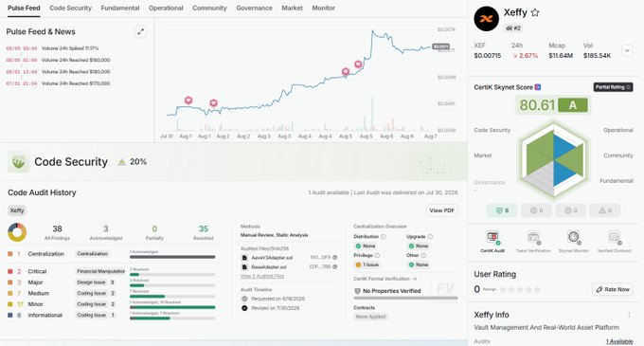Click the info icon next to Upgrade
The width and height of the screenshot is (644, 346).
(430, 237)
